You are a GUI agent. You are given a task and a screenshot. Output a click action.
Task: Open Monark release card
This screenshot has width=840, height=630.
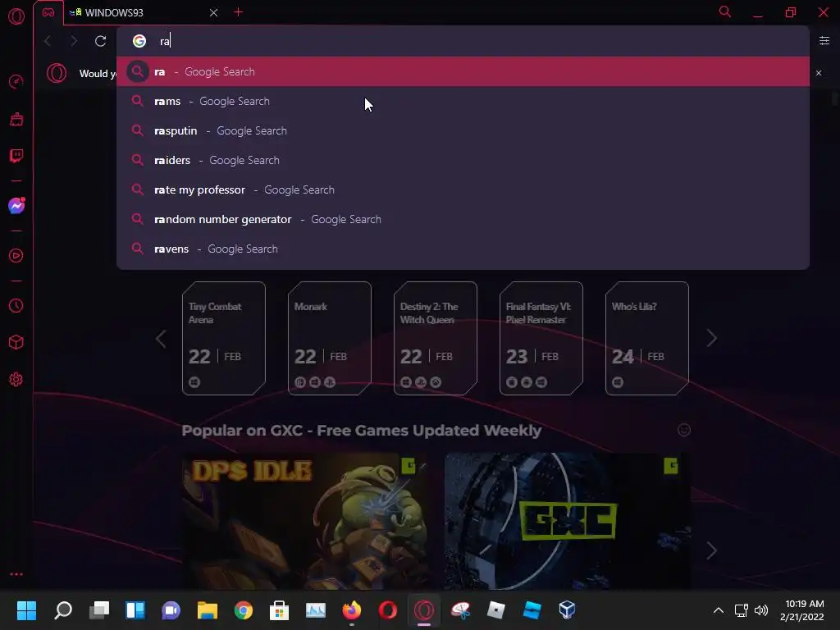coord(330,338)
